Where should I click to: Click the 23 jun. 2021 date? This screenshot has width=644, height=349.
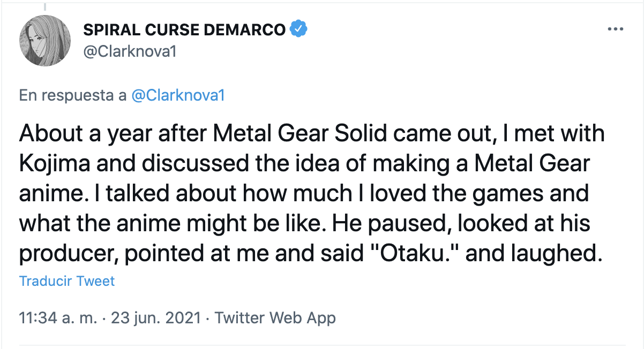pos(156,318)
